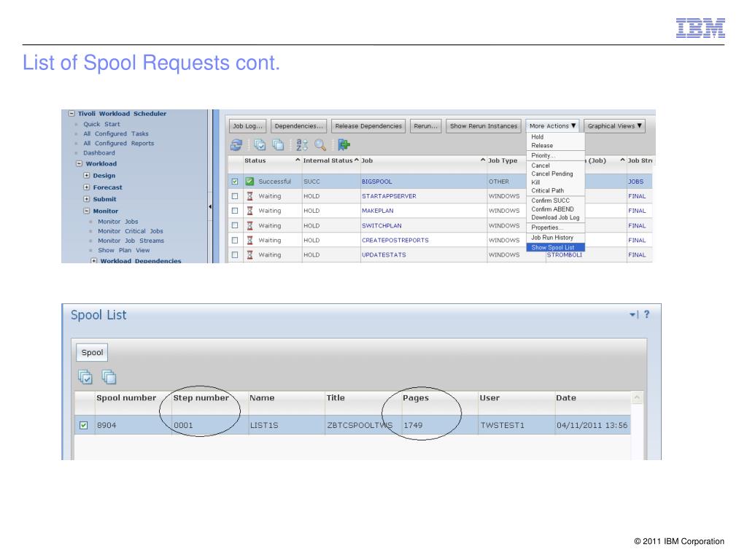Click the Show Rerun Instances button
The height and width of the screenshot is (560, 747).
tap(484, 126)
